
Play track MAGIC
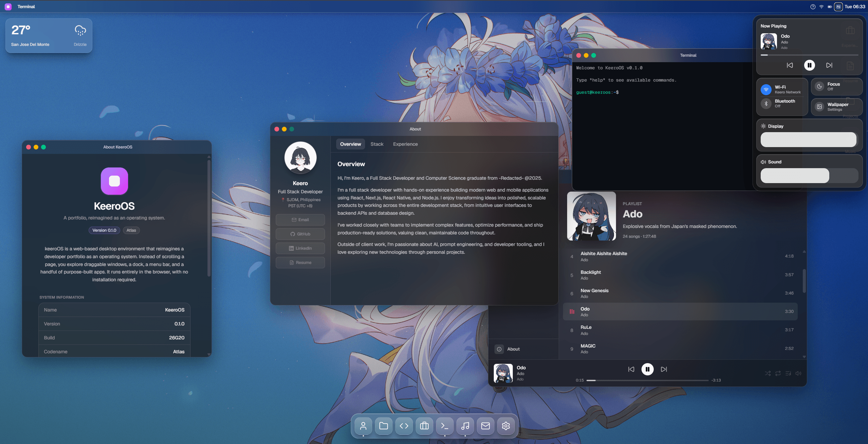pyautogui.click(x=680, y=349)
